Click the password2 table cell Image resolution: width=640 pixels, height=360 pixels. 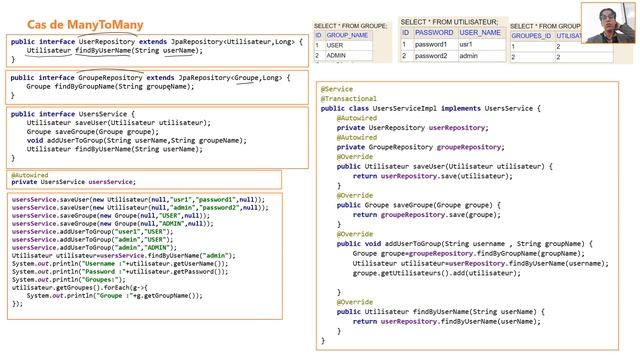[431, 56]
